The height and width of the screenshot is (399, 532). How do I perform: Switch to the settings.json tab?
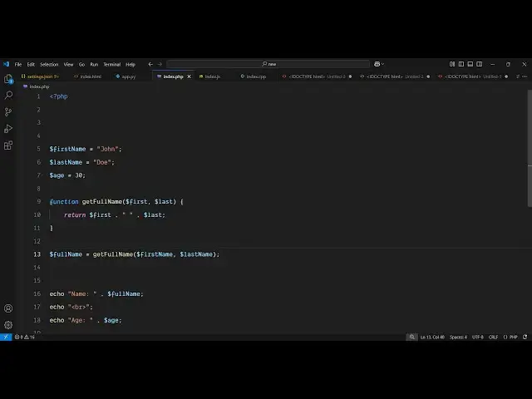pos(42,76)
